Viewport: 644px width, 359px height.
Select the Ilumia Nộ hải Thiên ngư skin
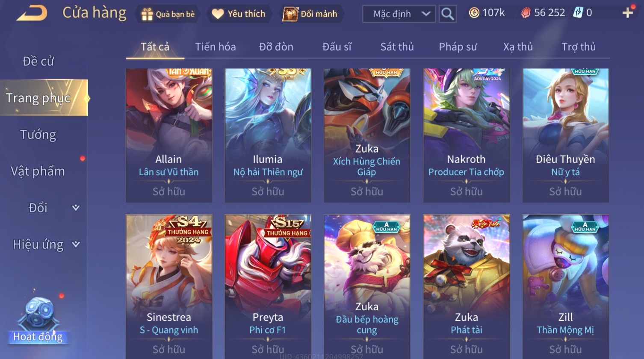tap(268, 135)
